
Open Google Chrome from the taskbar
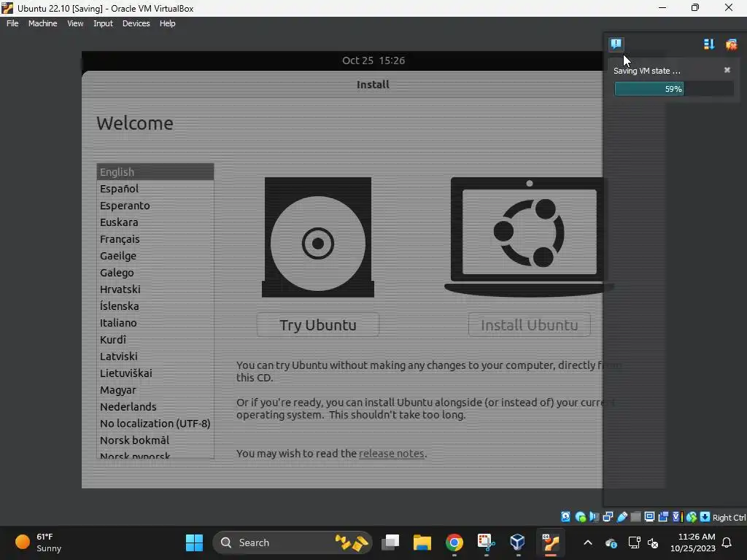454,542
